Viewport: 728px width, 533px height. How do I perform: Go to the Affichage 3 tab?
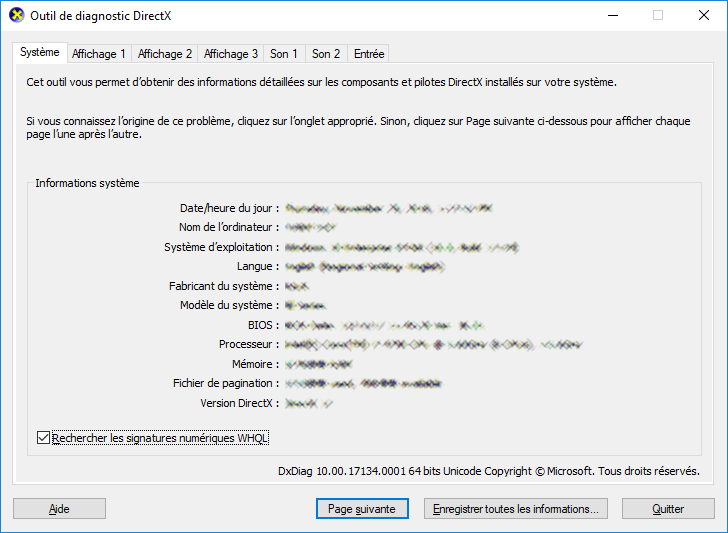(x=231, y=54)
